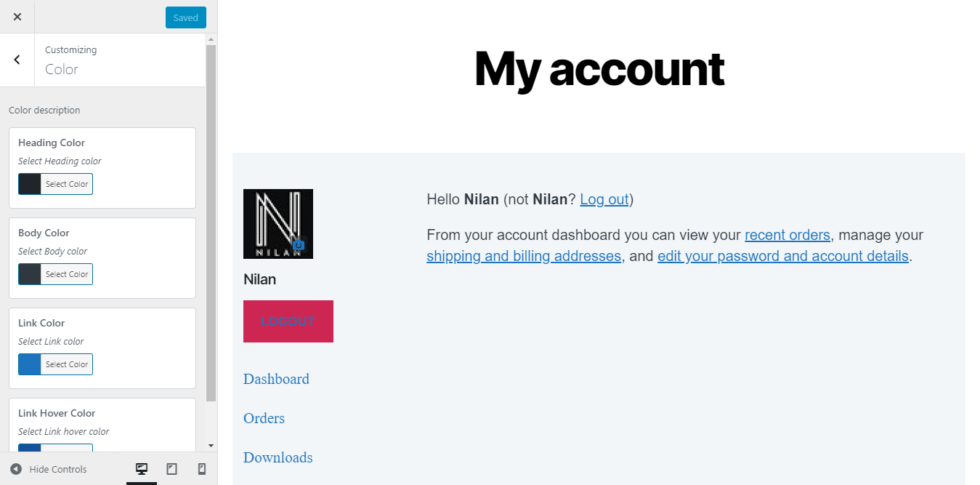The width and height of the screenshot is (980, 485).
Task: Click the Hide Controls arrow icon
Action: 16,469
